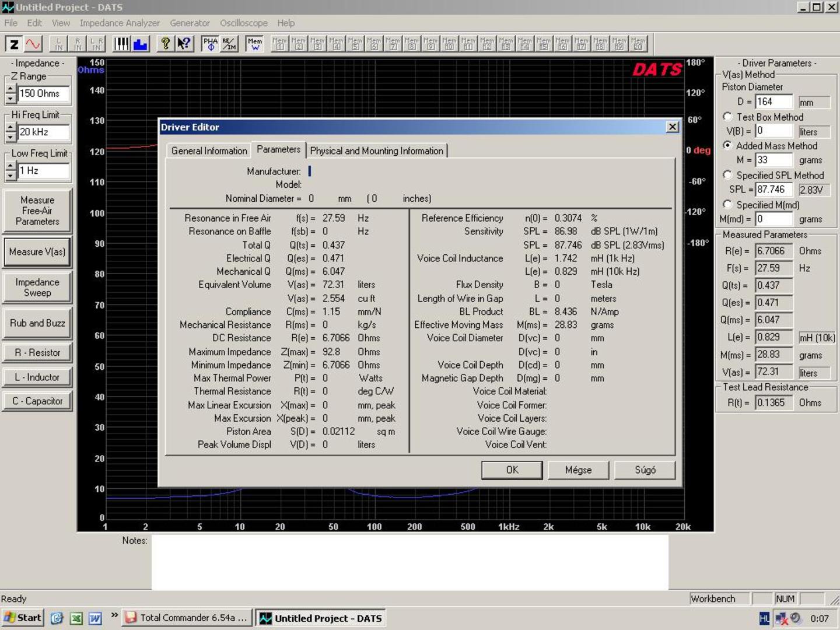This screenshot has width=840, height=630.
Task: Select the Z impedance analyzer mode icon
Action: tap(14, 44)
